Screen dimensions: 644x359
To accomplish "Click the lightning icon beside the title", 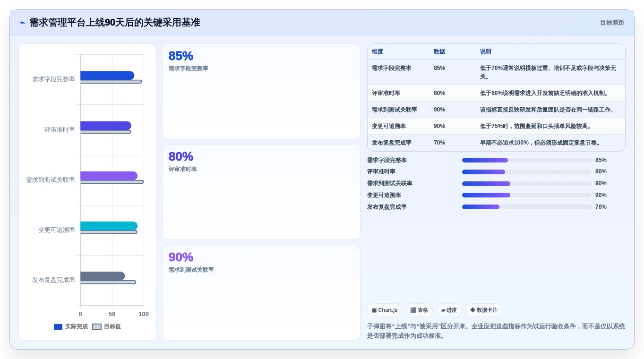I will point(22,23).
